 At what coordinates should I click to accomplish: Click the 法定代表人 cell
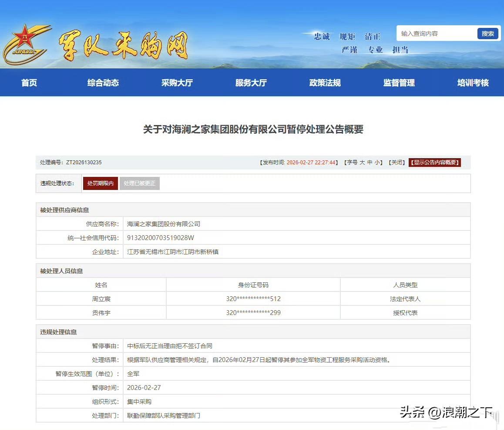tap(405, 299)
